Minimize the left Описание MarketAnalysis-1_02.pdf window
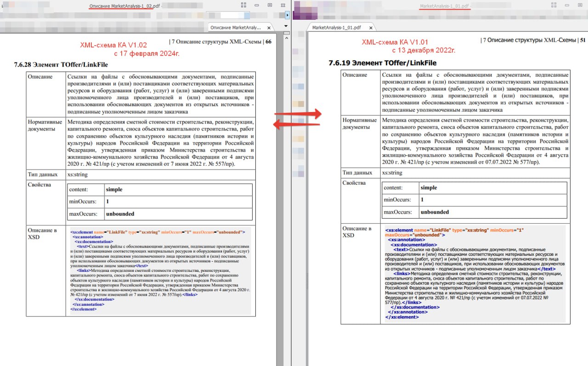 pyautogui.click(x=256, y=5)
